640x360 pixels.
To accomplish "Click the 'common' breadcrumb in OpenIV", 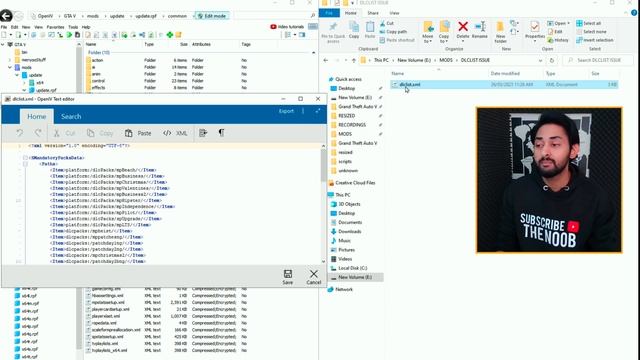I will pyautogui.click(x=177, y=16).
